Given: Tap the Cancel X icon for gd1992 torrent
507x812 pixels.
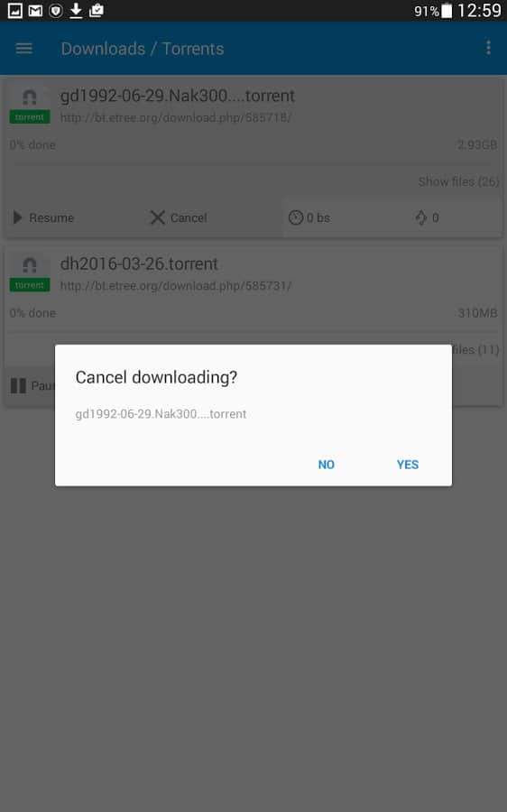Looking at the screenshot, I should click(x=157, y=217).
